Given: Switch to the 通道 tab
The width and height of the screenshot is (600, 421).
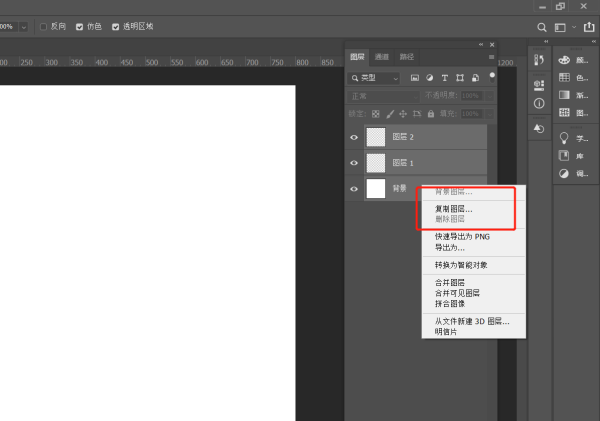Looking at the screenshot, I should tap(382, 57).
